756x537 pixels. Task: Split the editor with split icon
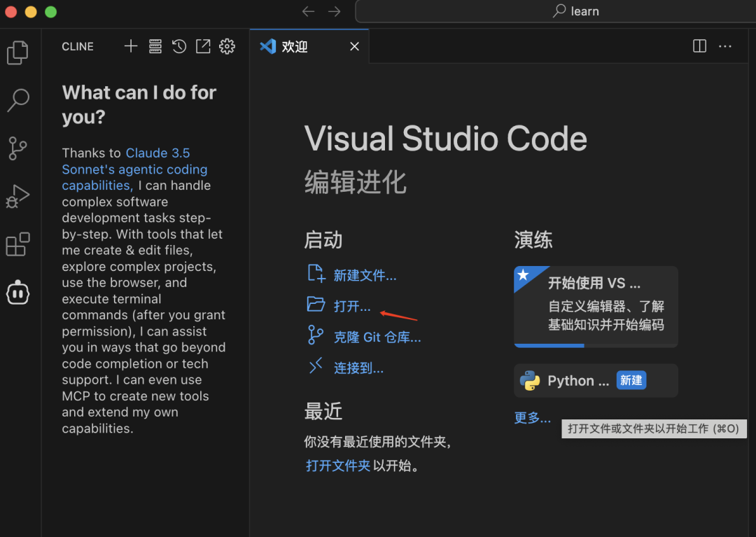[x=699, y=46]
